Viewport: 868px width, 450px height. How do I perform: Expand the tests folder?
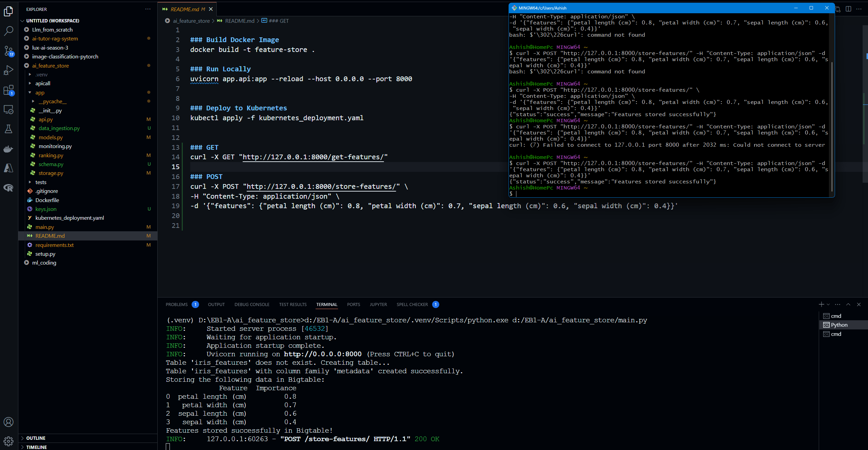point(41,182)
